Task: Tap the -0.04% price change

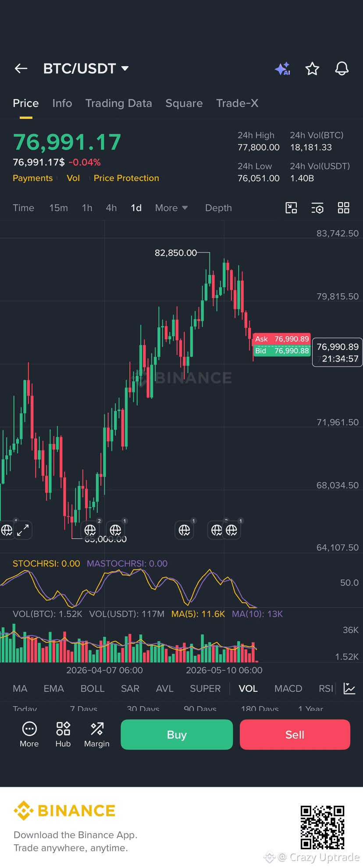Action: [x=85, y=162]
